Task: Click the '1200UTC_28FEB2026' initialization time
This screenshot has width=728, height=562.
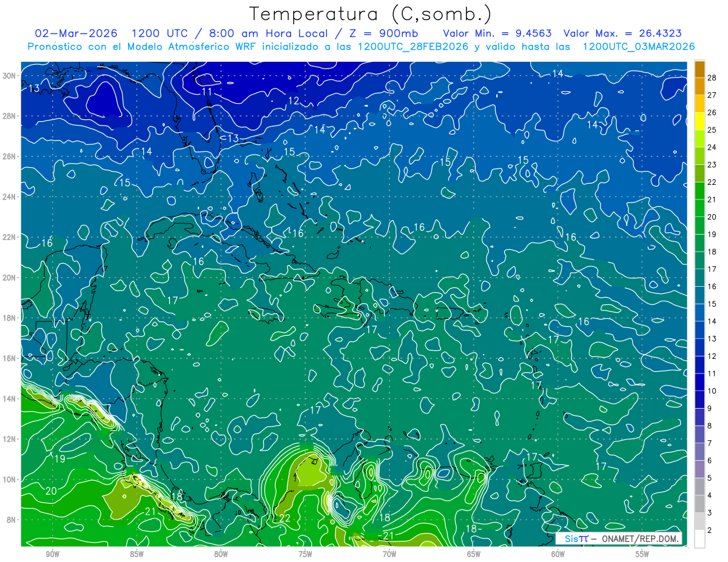Action: click(x=413, y=47)
